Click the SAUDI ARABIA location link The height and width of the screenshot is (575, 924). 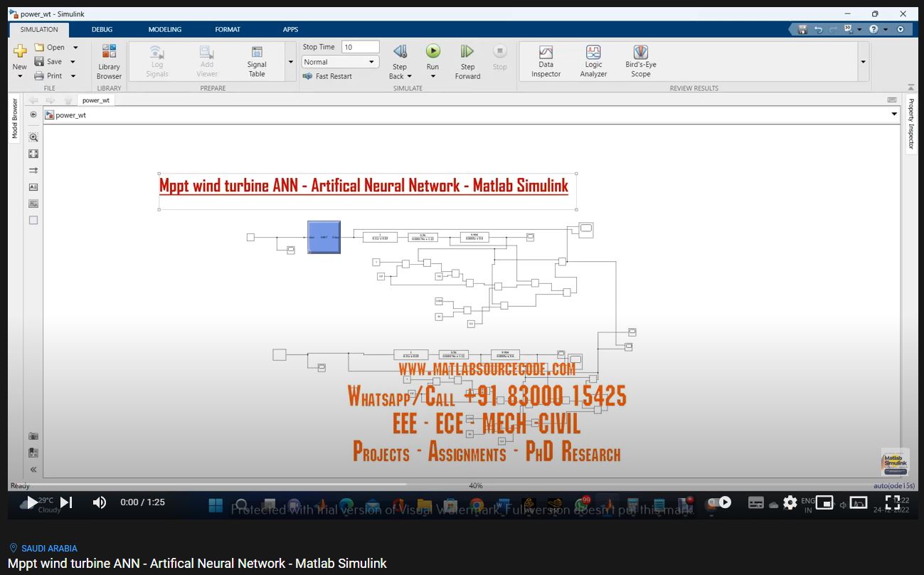[48, 549]
